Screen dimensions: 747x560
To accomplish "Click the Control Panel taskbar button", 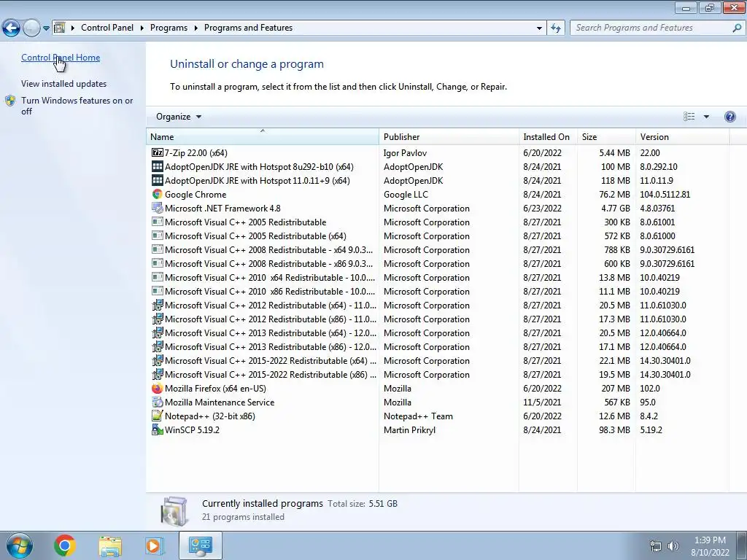I will [200, 545].
